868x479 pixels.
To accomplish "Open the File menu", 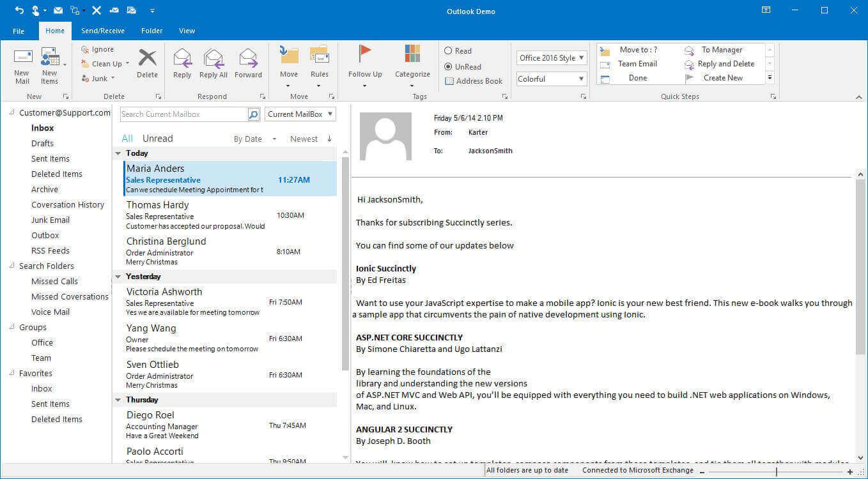I will pos(19,31).
